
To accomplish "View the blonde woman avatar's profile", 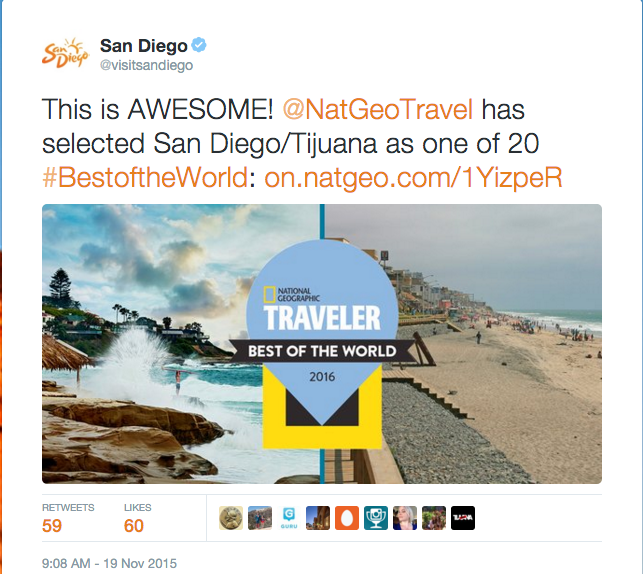I will click(x=405, y=518).
